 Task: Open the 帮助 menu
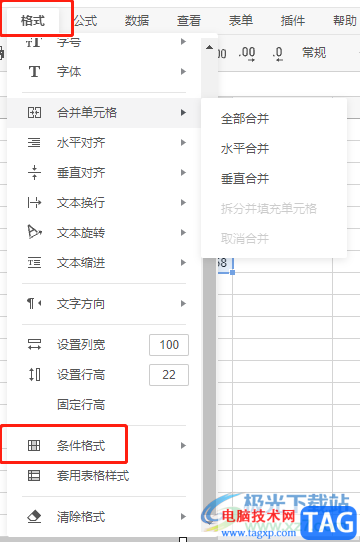tap(344, 21)
